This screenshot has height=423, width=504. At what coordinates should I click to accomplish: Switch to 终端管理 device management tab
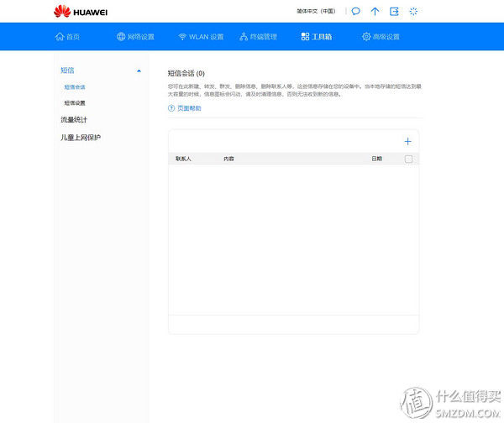tap(258, 37)
